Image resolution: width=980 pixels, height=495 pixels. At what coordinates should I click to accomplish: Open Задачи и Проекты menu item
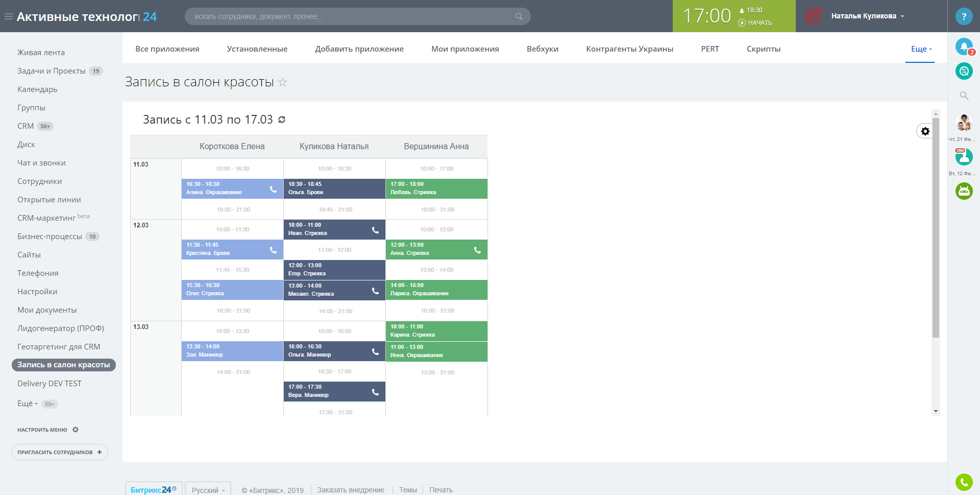tap(52, 71)
